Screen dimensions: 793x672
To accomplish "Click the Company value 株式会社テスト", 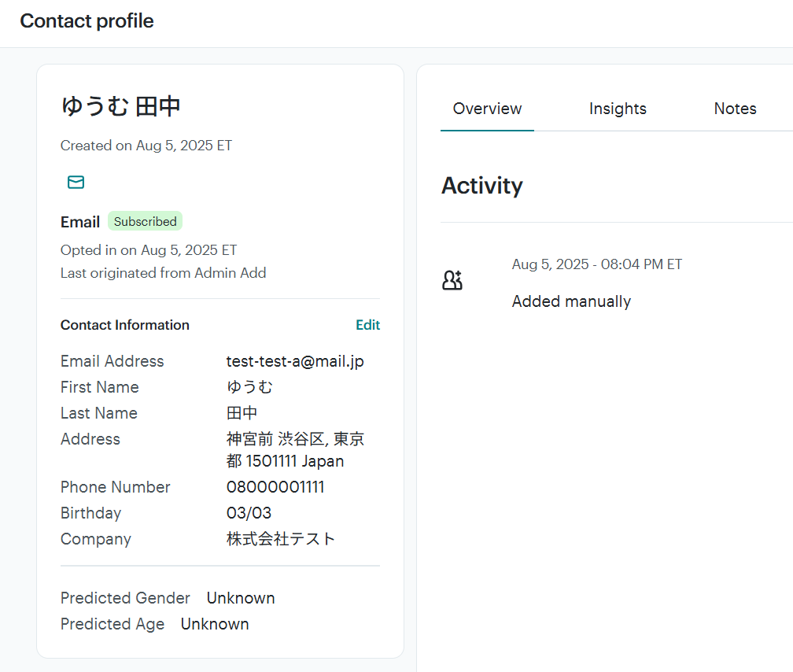I will [x=281, y=539].
